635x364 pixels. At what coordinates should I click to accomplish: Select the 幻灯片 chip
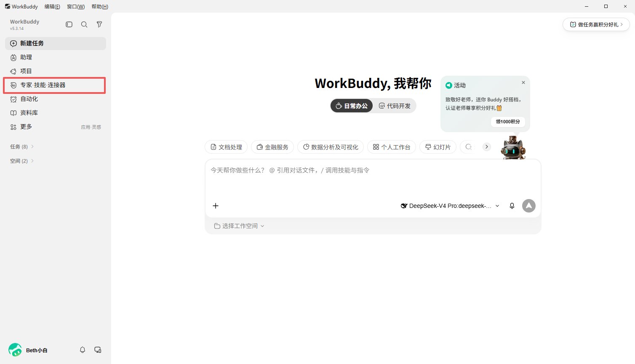[x=438, y=147]
